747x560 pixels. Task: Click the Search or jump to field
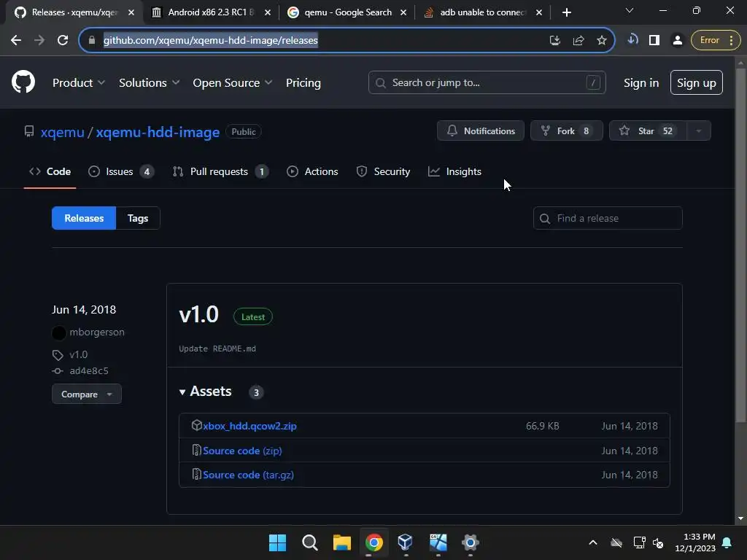pos(487,82)
